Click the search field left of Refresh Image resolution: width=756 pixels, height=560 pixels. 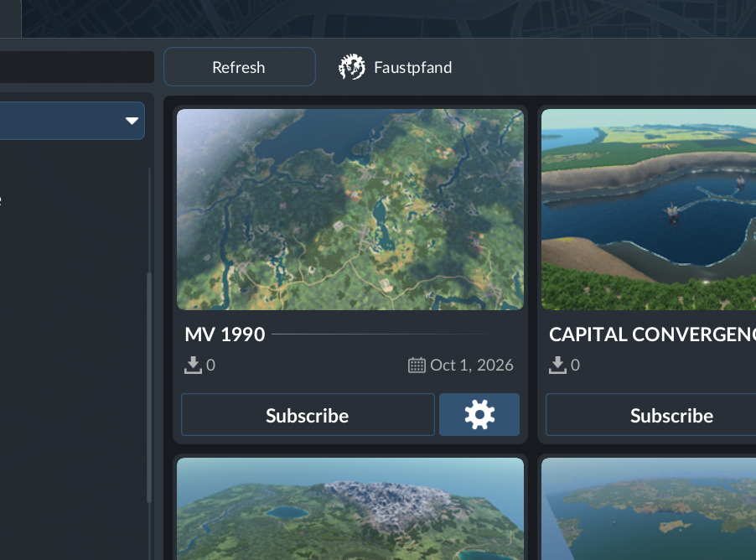point(77,67)
